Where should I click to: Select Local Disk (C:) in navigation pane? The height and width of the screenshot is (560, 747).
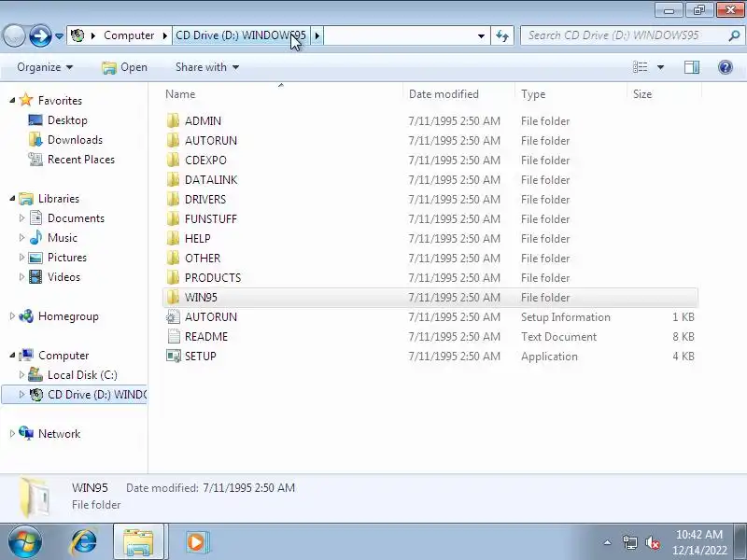73,375
